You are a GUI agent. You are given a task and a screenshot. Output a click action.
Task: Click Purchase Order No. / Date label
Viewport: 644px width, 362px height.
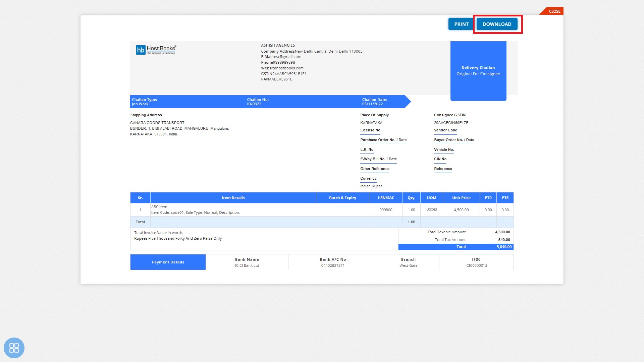pos(383,140)
